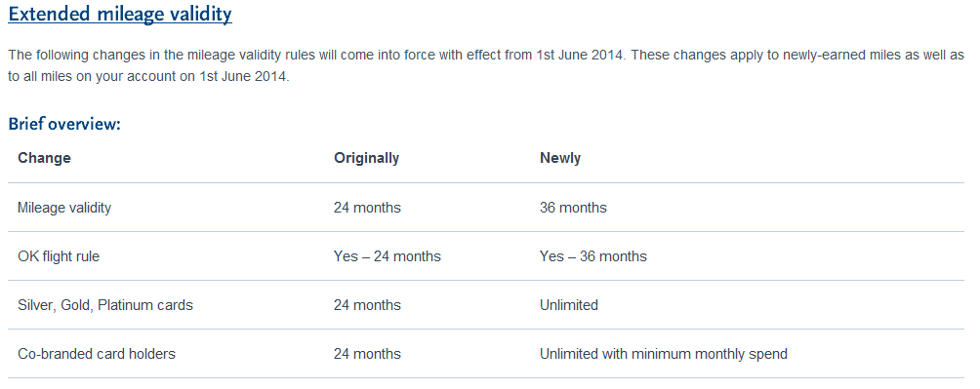Screen dimensions: 980x389
Task: Click 24 months cell in Mileage validity row
Action: point(367,208)
